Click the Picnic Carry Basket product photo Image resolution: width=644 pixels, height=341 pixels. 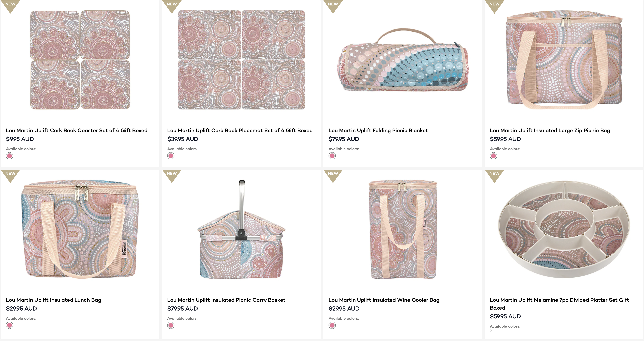tap(241, 233)
